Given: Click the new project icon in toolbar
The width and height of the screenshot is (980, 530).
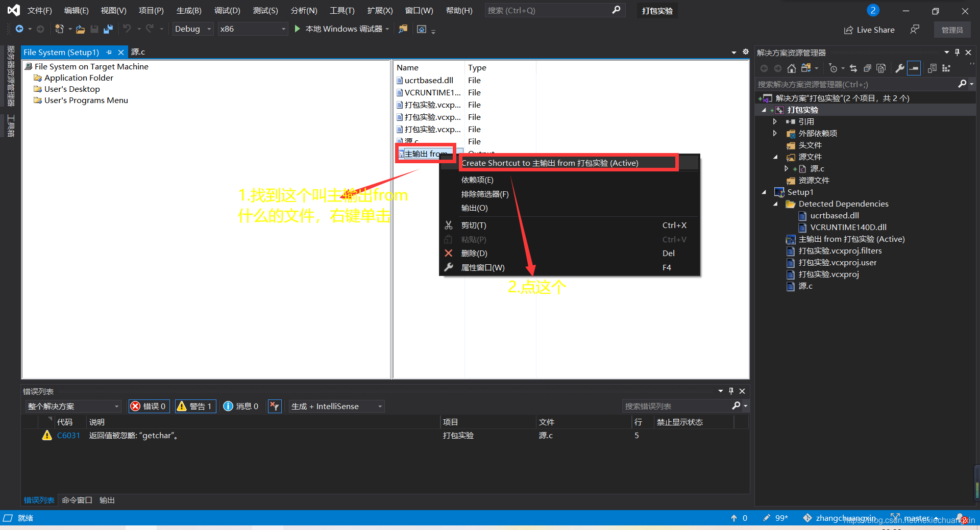Looking at the screenshot, I should (x=59, y=29).
